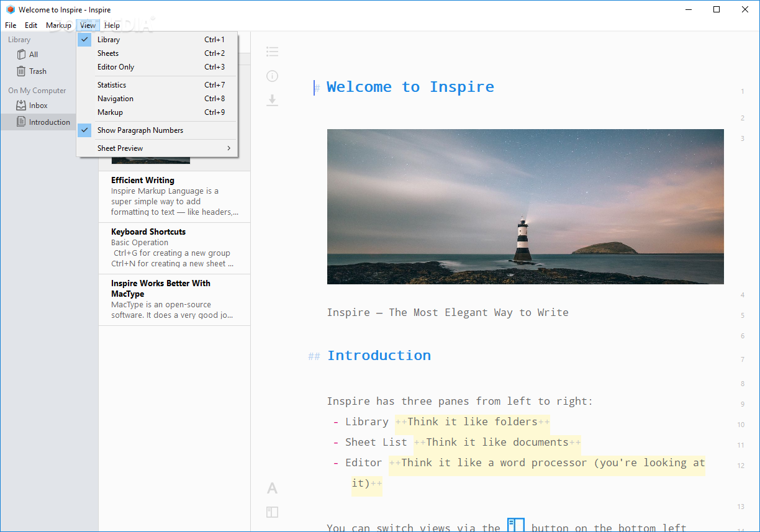Screen dimensions: 760x532
Task: Open the outline list icon
Action: tap(272, 52)
